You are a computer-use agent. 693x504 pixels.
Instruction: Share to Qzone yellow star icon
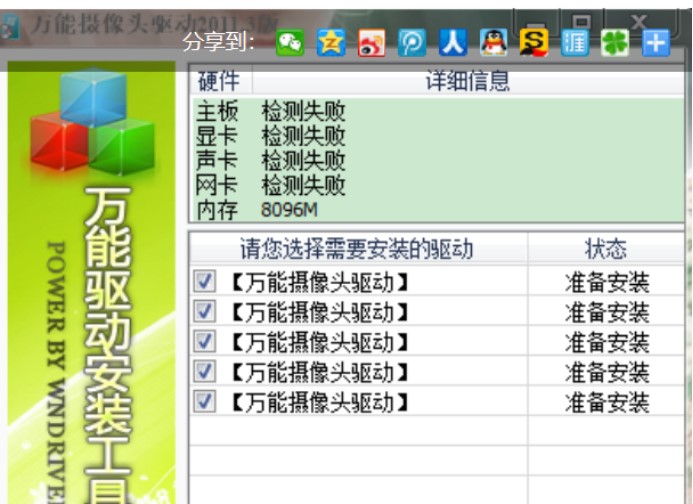331,43
